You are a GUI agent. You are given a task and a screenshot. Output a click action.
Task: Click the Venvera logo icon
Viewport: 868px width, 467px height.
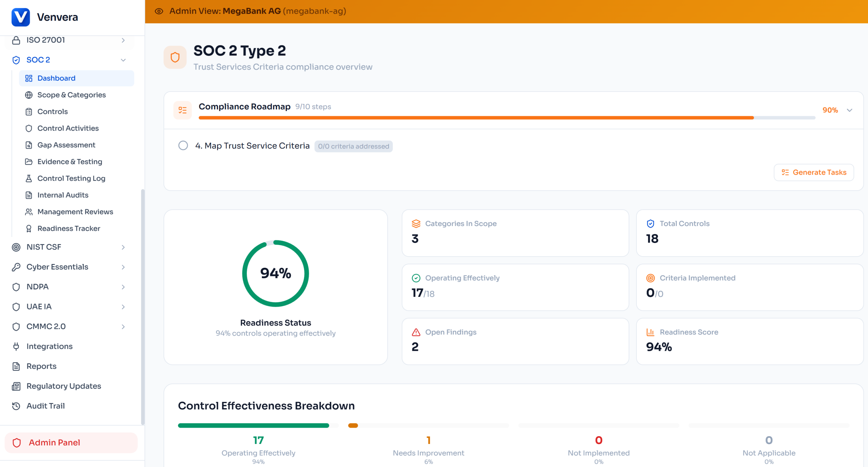(x=21, y=17)
